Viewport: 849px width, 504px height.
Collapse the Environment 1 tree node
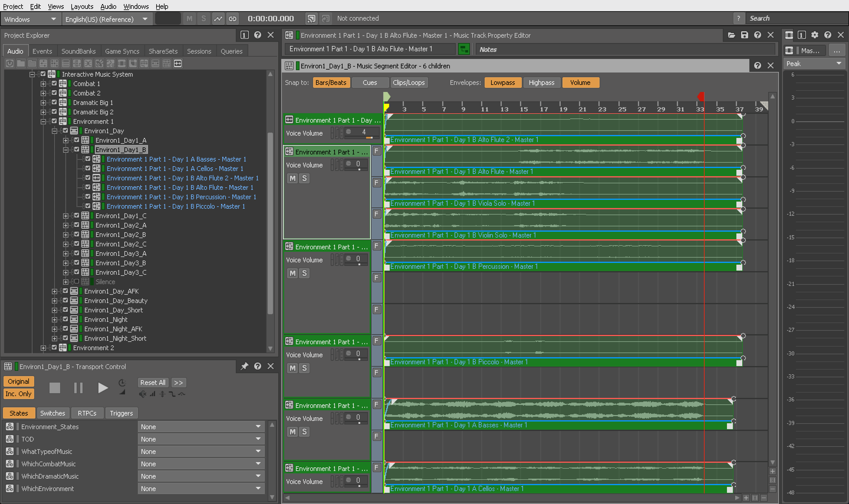click(43, 121)
